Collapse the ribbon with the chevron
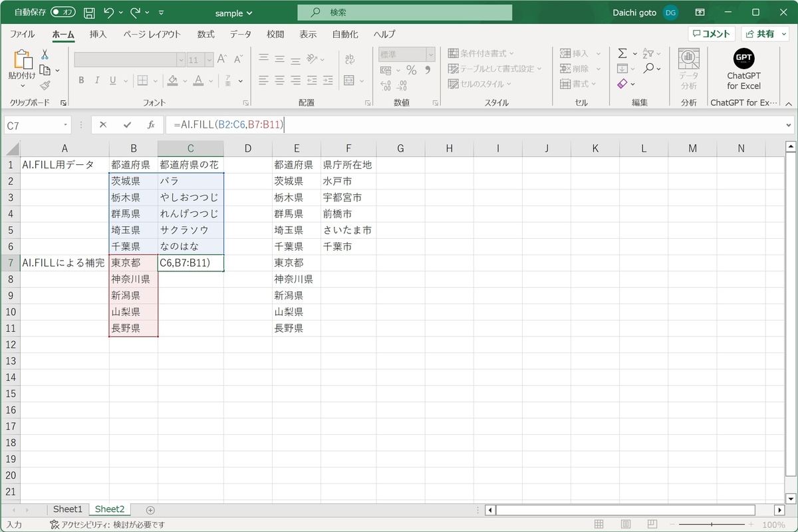Screen dimensions: 798x532 [789, 103]
